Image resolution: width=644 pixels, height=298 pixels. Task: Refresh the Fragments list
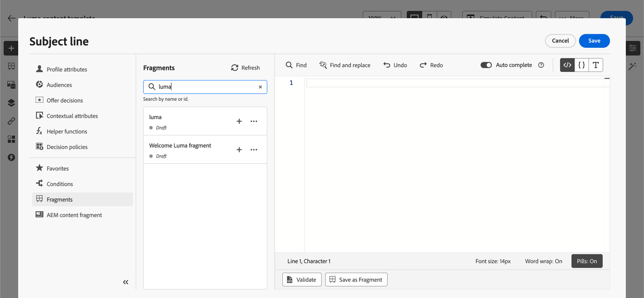tap(245, 68)
